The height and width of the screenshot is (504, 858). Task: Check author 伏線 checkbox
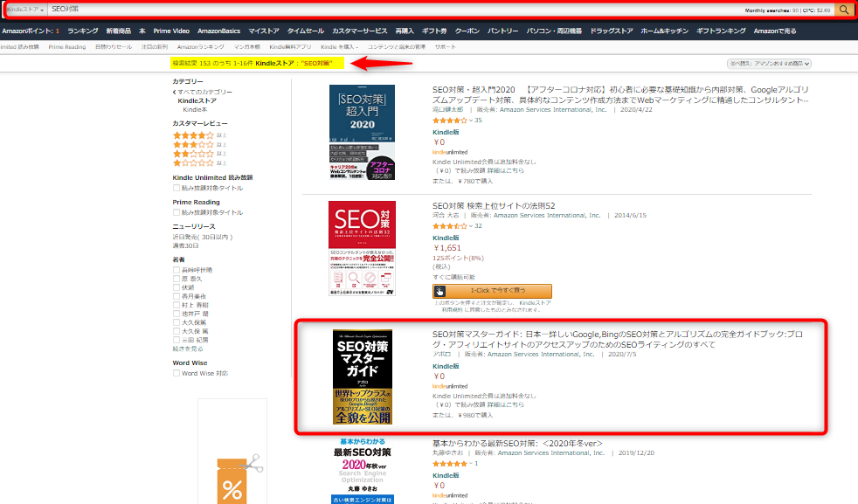pos(176,287)
